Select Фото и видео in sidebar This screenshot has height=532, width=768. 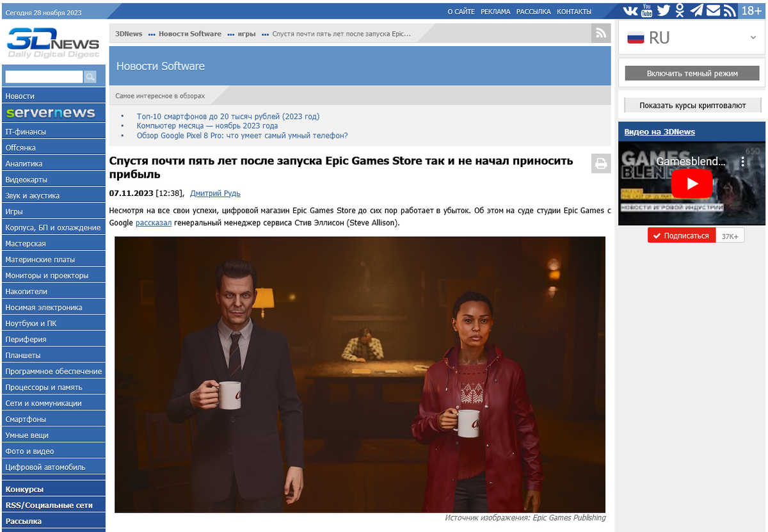tap(53, 451)
